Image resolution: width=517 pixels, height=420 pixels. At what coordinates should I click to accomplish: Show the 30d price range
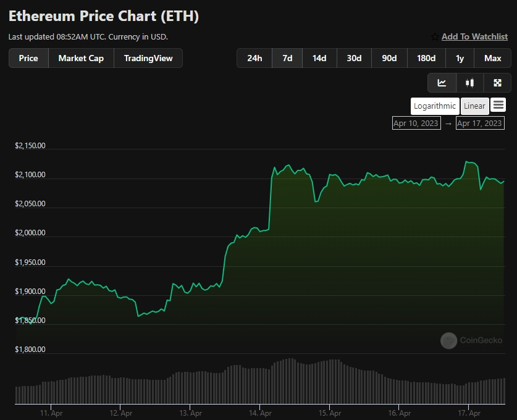[354, 58]
